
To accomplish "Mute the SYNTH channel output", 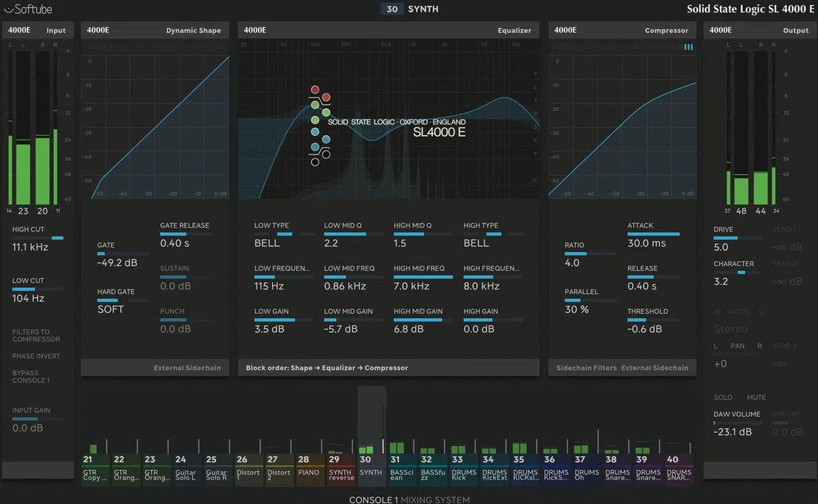I will 756,397.
